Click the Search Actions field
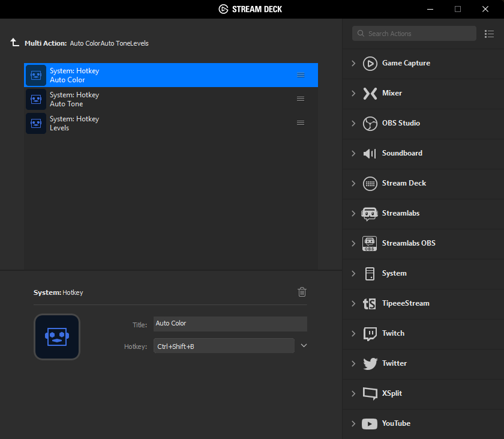The image size is (504, 439). [x=420, y=34]
